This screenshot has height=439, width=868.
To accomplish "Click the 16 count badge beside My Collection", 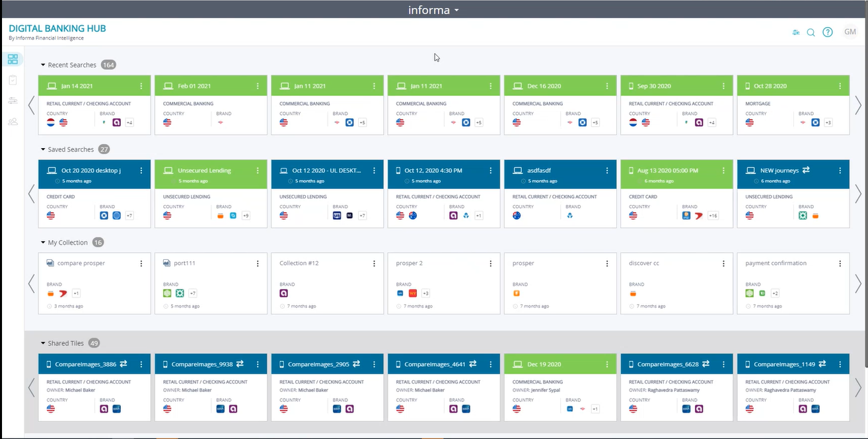I will pos(98,243).
